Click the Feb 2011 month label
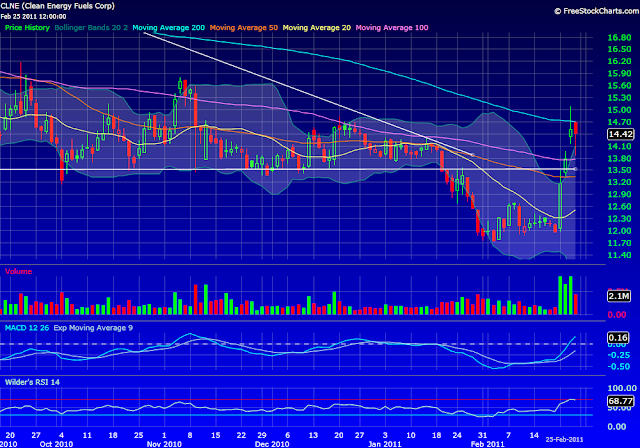Image resolution: width=640 pixels, height=448 pixels. (x=488, y=444)
